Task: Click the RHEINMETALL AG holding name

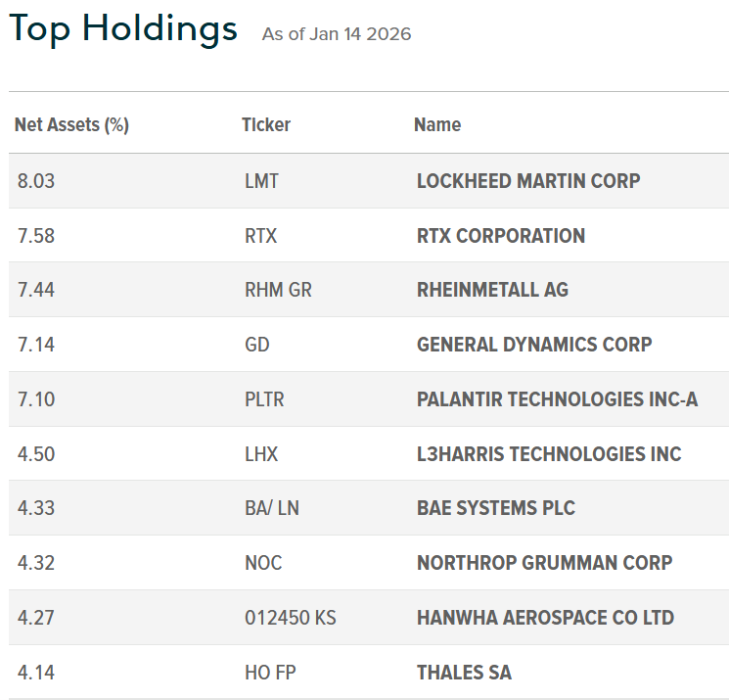Action: click(x=492, y=290)
